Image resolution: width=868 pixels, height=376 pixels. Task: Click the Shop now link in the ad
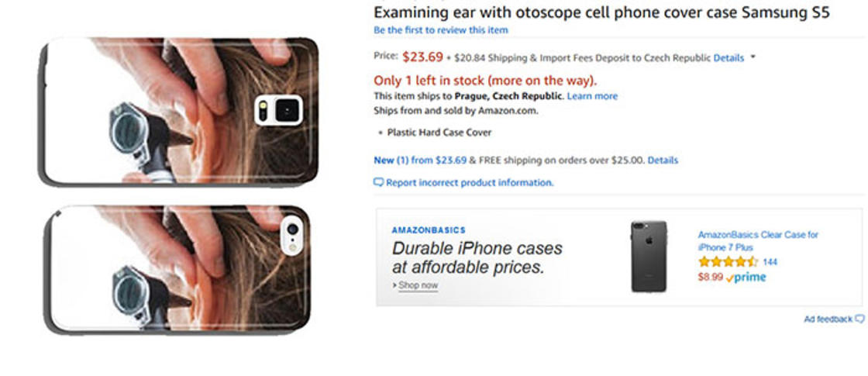click(x=418, y=285)
